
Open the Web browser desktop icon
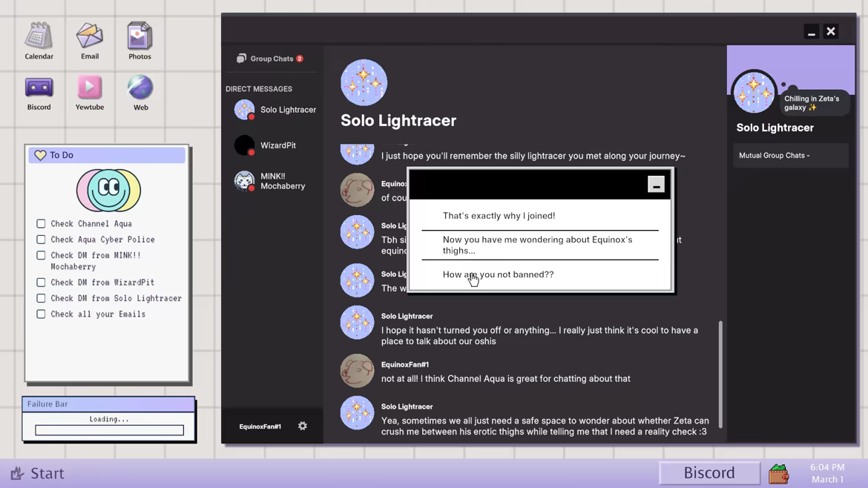(141, 93)
